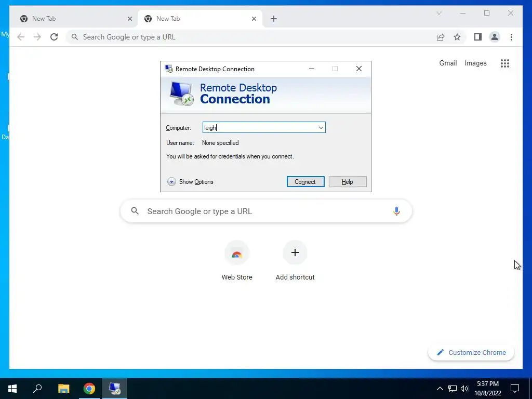Click Connect in Remote Desktop Connection
Screen dimensions: 532x399
click(305, 181)
